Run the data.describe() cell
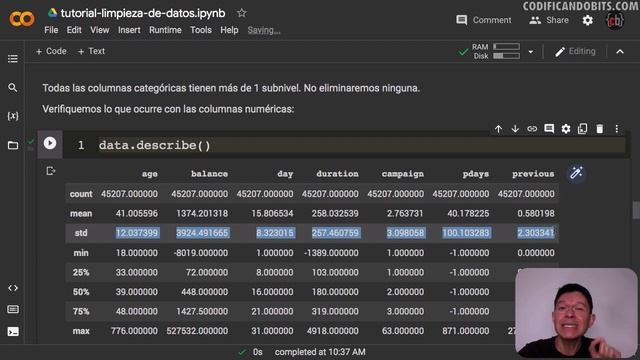 click(x=50, y=143)
